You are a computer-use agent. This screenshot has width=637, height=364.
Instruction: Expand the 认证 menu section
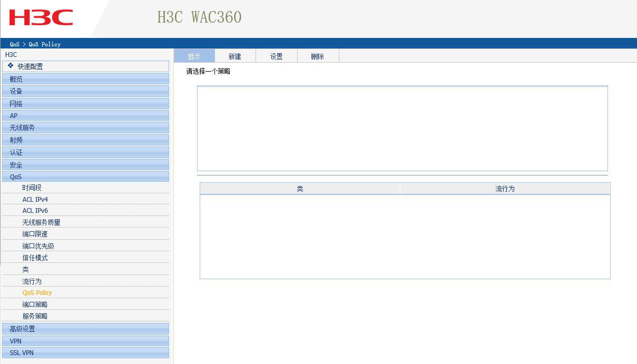85,152
